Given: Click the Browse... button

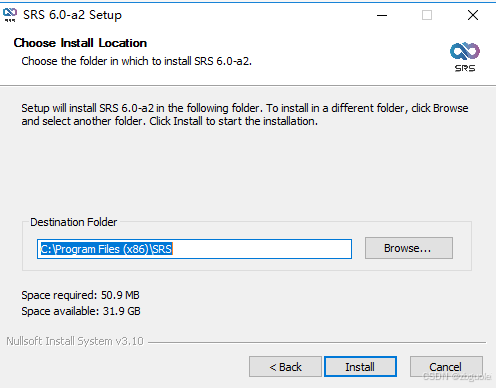Looking at the screenshot, I should click(409, 248).
